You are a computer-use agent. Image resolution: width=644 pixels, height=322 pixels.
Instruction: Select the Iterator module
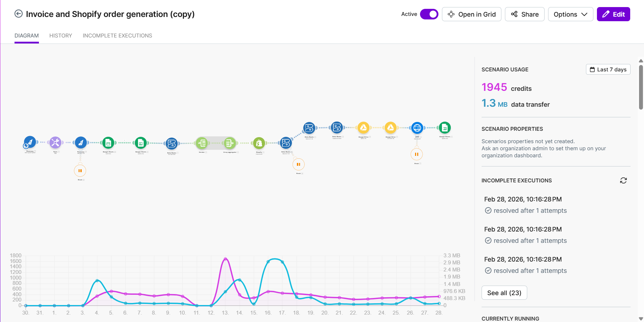point(202,143)
